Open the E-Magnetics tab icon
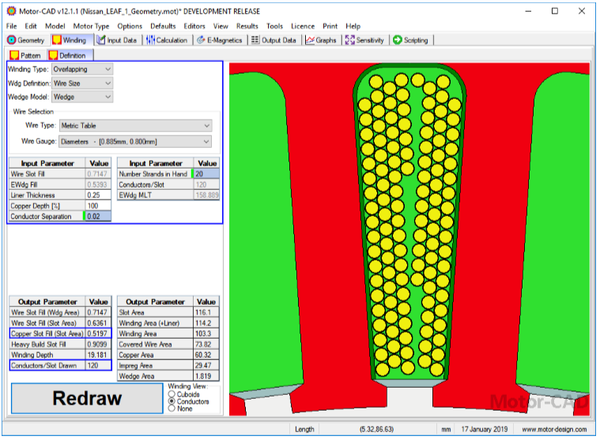 click(x=201, y=40)
